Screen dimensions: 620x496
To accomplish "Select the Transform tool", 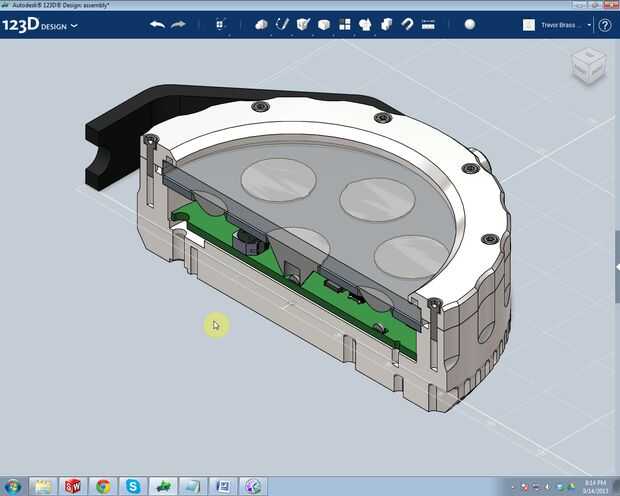I will click(x=221, y=25).
